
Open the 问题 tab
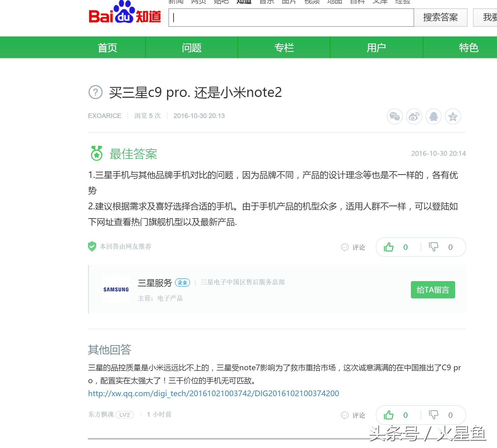tap(192, 48)
